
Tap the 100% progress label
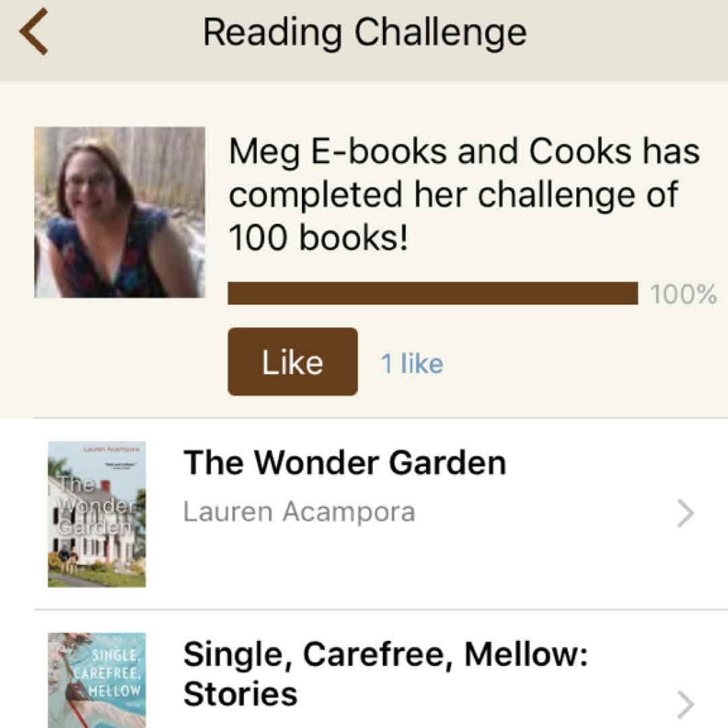(x=683, y=295)
